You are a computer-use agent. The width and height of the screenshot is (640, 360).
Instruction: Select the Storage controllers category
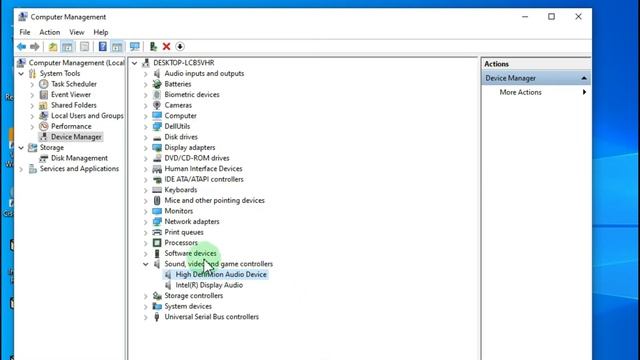(x=193, y=296)
